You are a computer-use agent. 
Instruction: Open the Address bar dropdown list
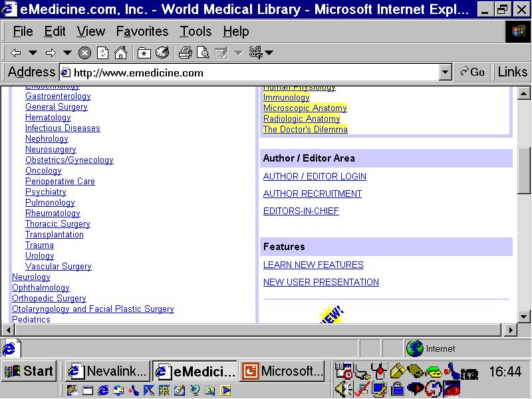445,72
